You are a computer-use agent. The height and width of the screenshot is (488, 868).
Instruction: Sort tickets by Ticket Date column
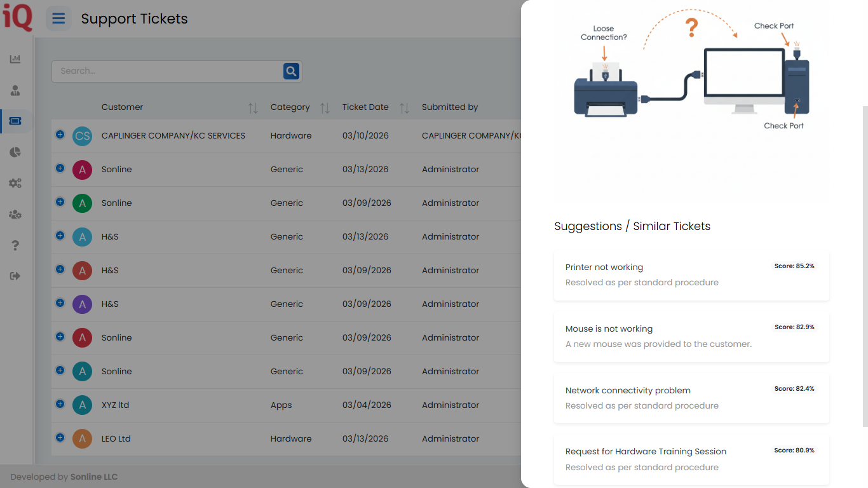point(404,108)
